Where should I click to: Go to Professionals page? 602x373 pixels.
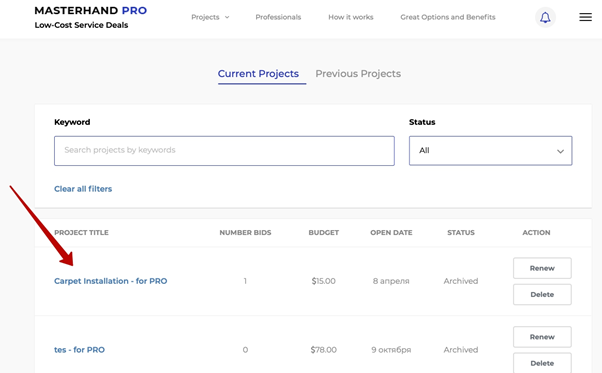point(278,17)
